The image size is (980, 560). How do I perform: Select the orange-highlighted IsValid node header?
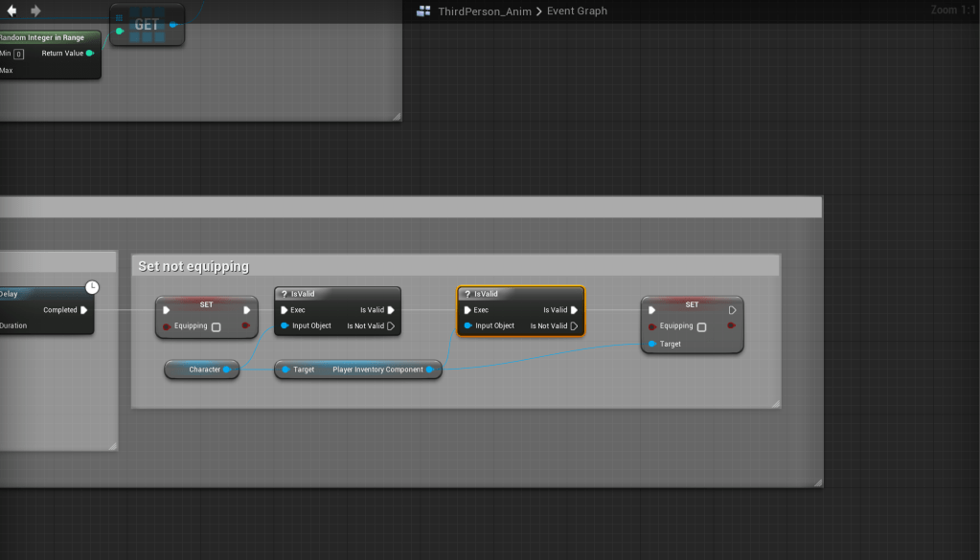[520, 294]
